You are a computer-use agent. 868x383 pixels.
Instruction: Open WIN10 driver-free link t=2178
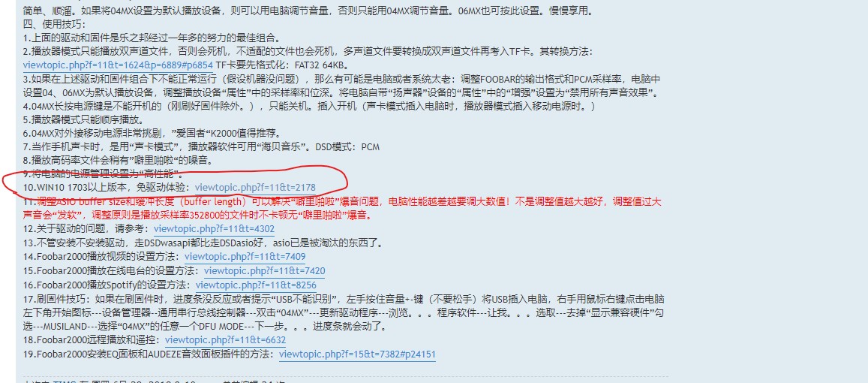pyautogui.click(x=255, y=187)
